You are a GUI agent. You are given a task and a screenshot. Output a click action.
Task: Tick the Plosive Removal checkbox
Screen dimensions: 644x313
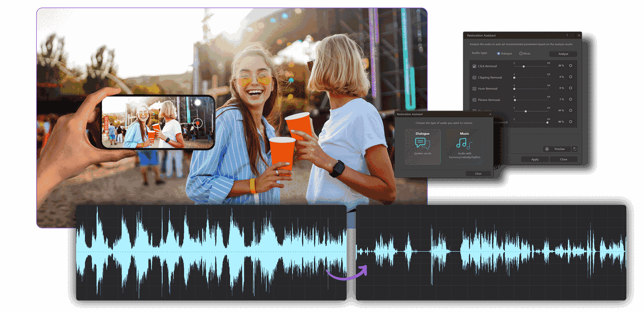point(474,100)
